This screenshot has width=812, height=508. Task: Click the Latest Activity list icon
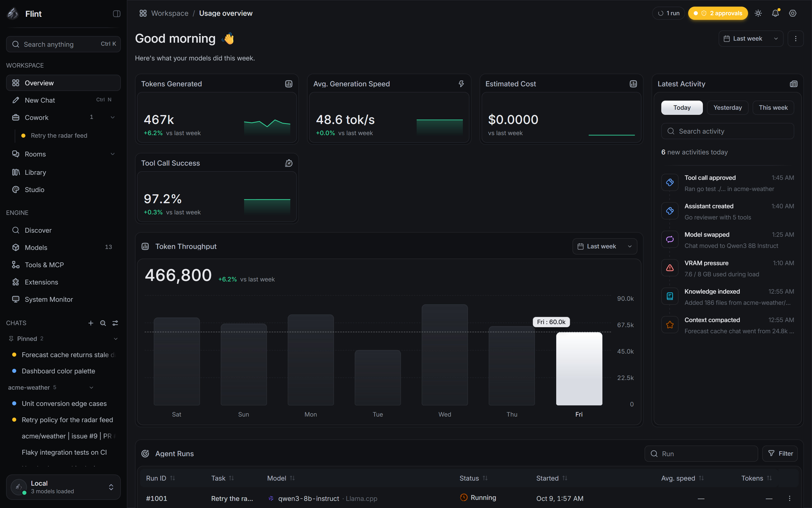tap(793, 84)
